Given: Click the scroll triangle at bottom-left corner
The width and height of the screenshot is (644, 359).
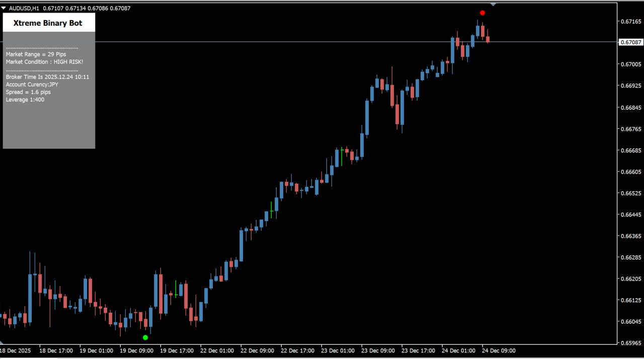Looking at the screenshot, I should click(x=2, y=343).
